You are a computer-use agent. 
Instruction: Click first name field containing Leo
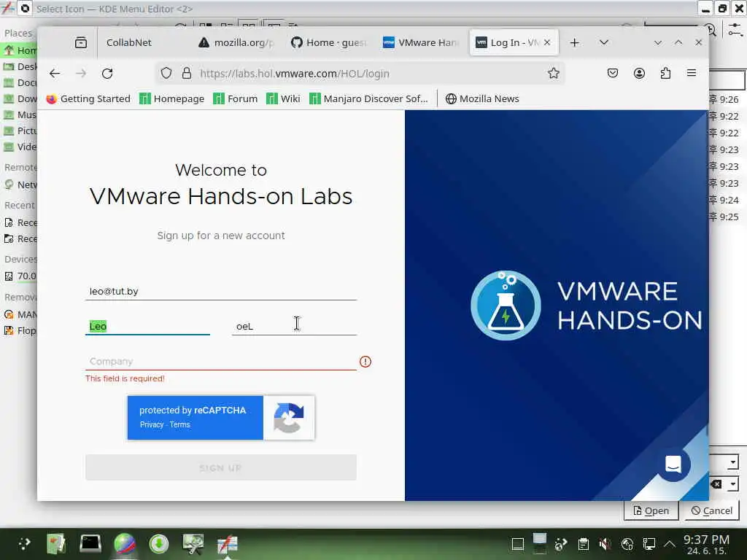coord(147,326)
